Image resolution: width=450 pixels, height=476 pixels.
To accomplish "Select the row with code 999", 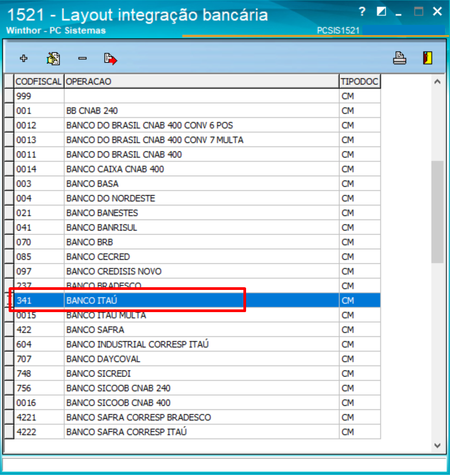I will (193, 96).
